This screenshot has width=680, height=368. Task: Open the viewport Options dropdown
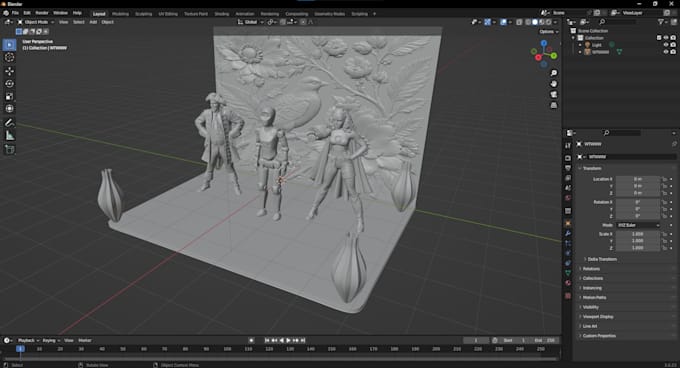pos(548,32)
